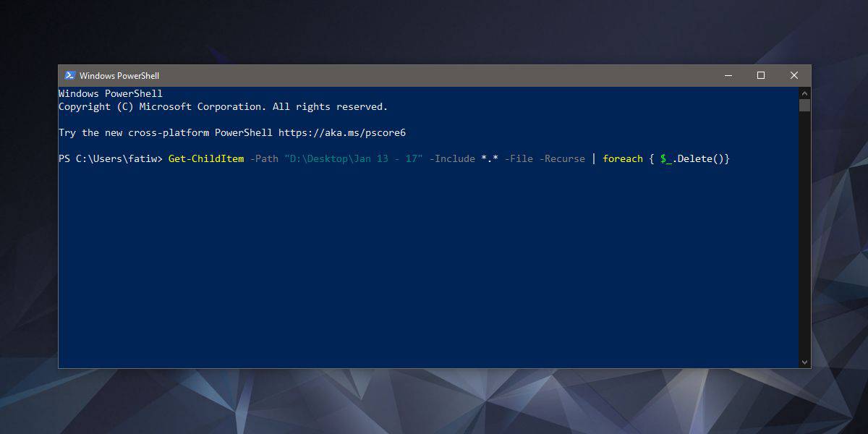The image size is (868, 434).
Task: Click the vertical scrollbar thumb
Action: point(804,106)
